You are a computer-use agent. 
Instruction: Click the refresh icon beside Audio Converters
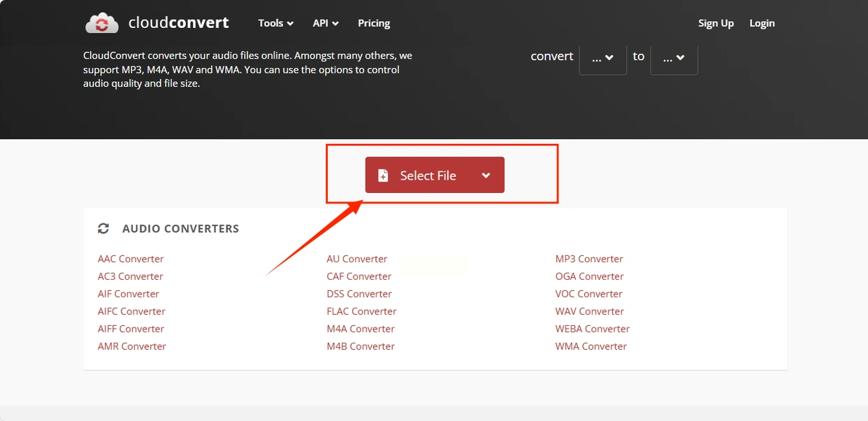(x=103, y=229)
